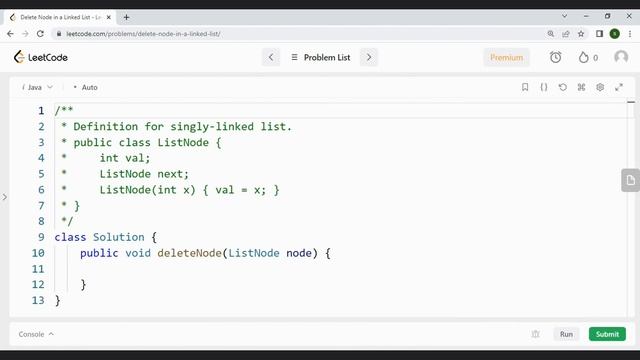Click the bookmark icon in editor toolbar

[525, 87]
